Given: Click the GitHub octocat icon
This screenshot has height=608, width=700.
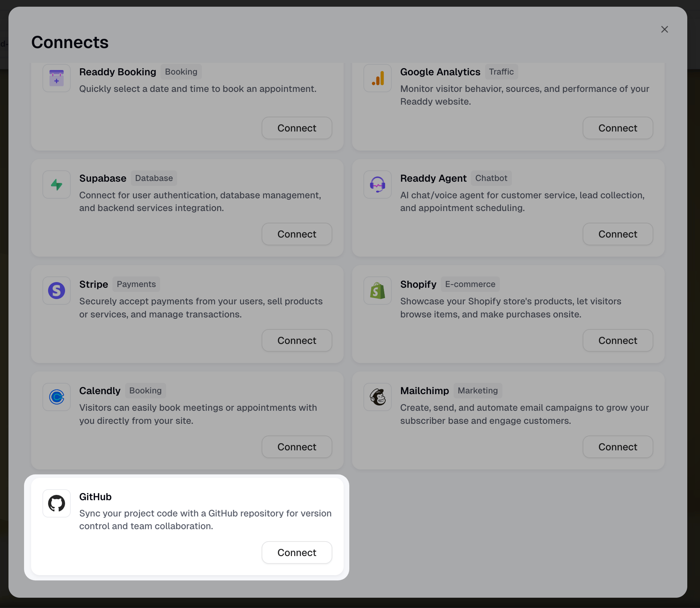Looking at the screenshot, I should click(57, 503).
